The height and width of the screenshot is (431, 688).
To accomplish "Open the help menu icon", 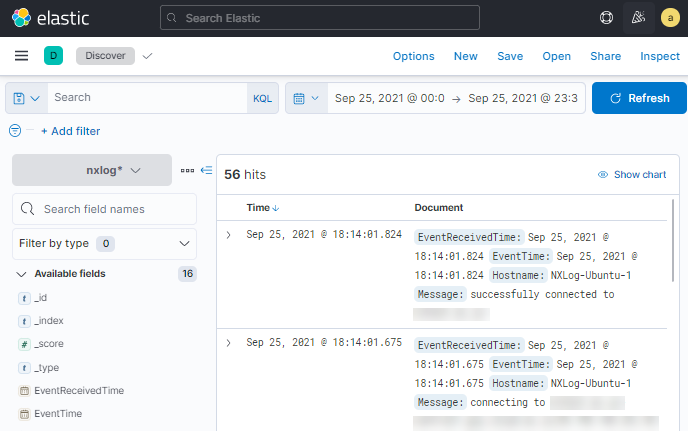I will coord(606,18).
